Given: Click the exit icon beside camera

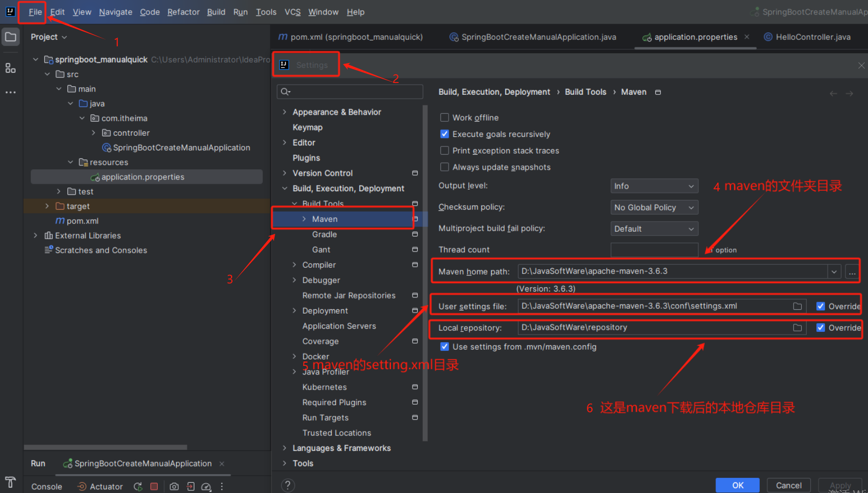Looking at the screenshot, I should (x=191, y=487).
